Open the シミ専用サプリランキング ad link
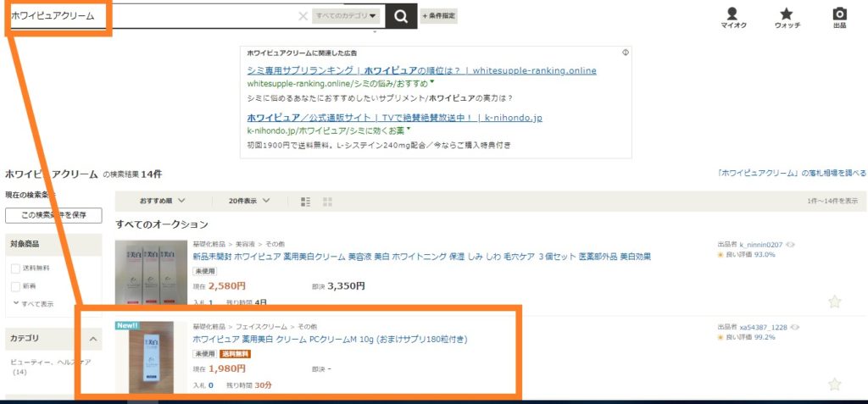The width and height of the screenshot is (868, 404). point(421,71)
